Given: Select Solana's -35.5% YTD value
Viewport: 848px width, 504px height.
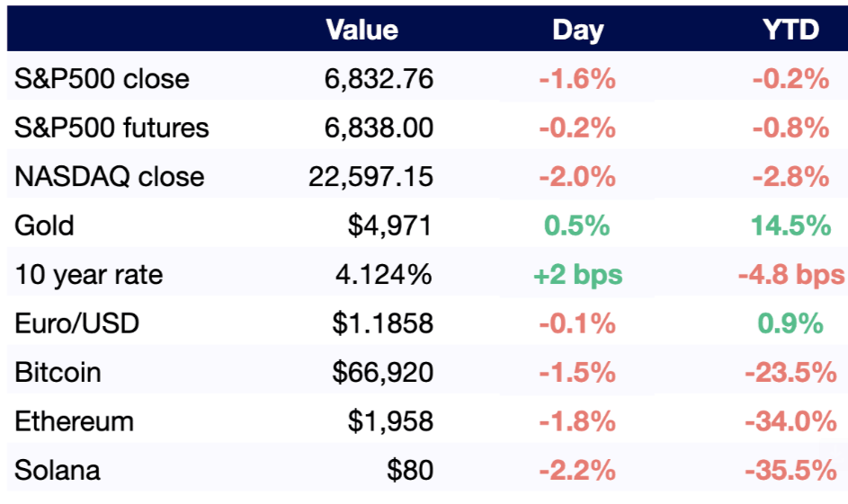Looking at the screenshot, I should coord(790,470).
